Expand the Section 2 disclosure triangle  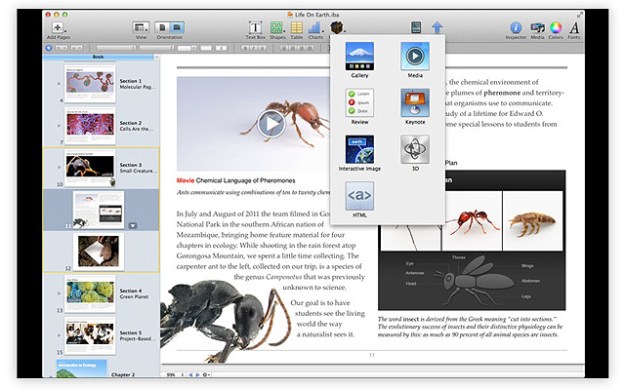(x=59, y=126)
